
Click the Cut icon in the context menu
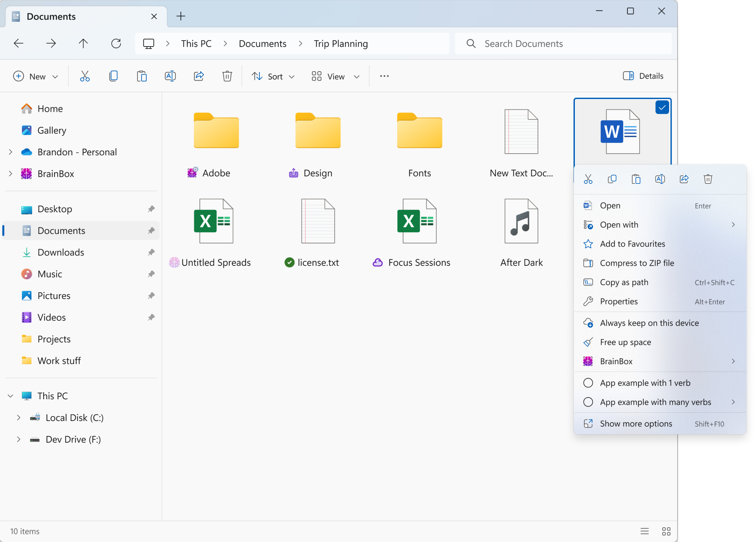click(x=588, y=179)
